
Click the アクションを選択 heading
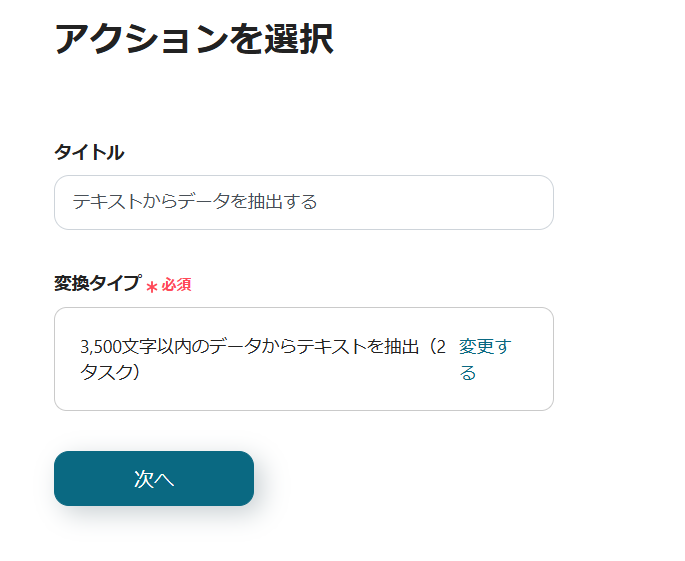(193, 39)
